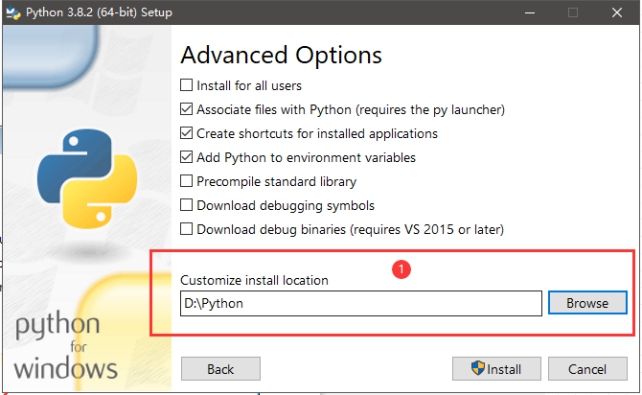Disable Add Python to environment variables
This screenshot has width=642, height=395.
(x=186, y=157)
